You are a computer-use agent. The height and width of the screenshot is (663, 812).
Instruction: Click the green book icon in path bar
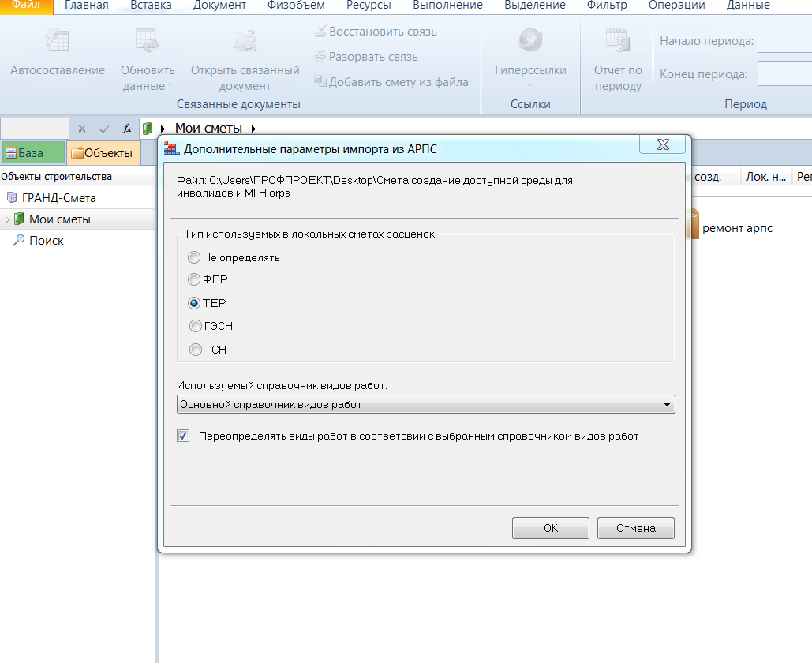pyautogui.click(x=148, y=129)
